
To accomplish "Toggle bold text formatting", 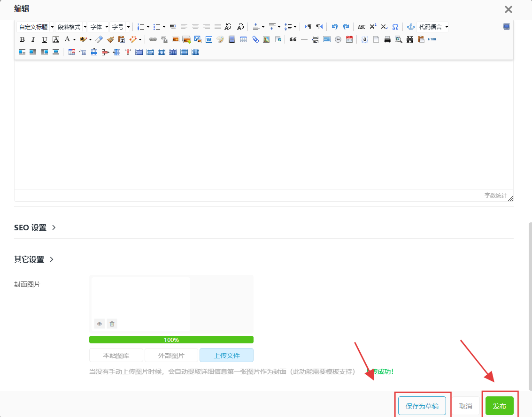I will (x=22, y=40).
